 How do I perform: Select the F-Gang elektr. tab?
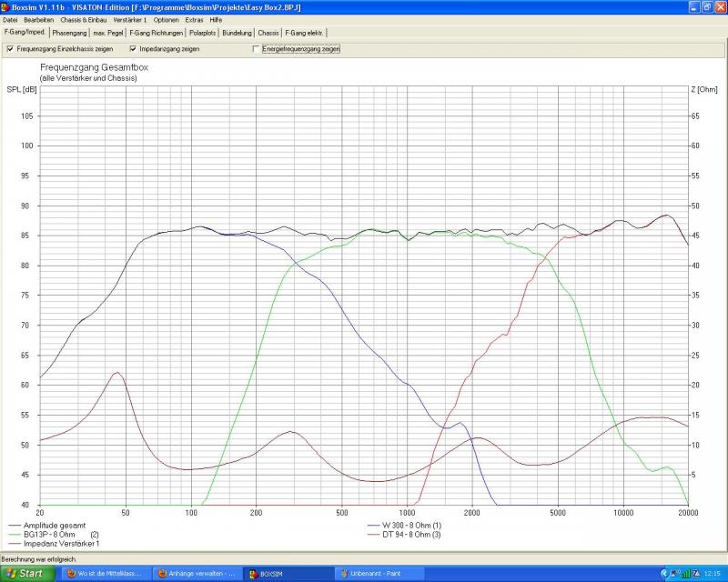click(304, 33)
